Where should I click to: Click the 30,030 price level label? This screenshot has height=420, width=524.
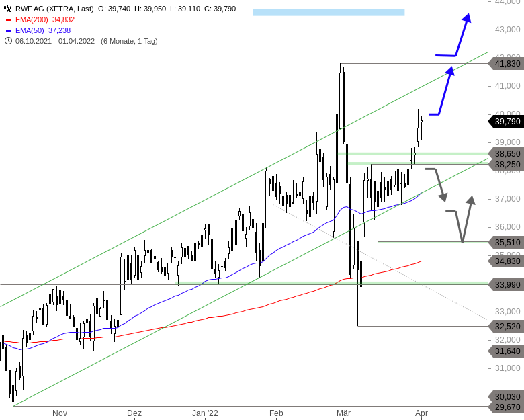click(x=507, y=396)
